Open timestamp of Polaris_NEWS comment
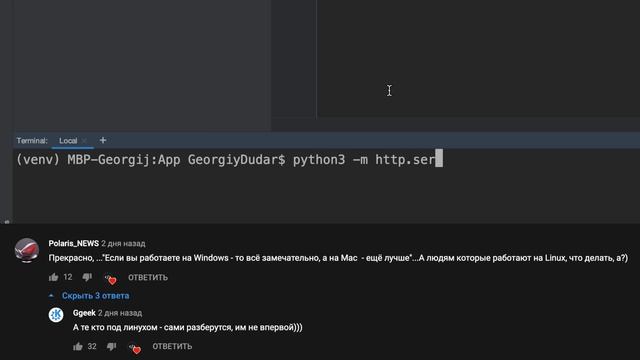Screen dimensions: 640x360 point(123,244)
